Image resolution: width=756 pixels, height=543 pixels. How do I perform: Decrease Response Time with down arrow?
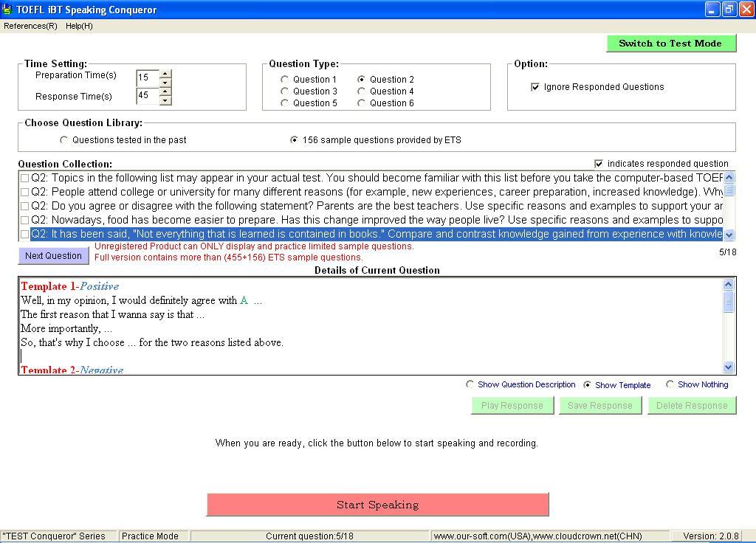pos(165,100)
